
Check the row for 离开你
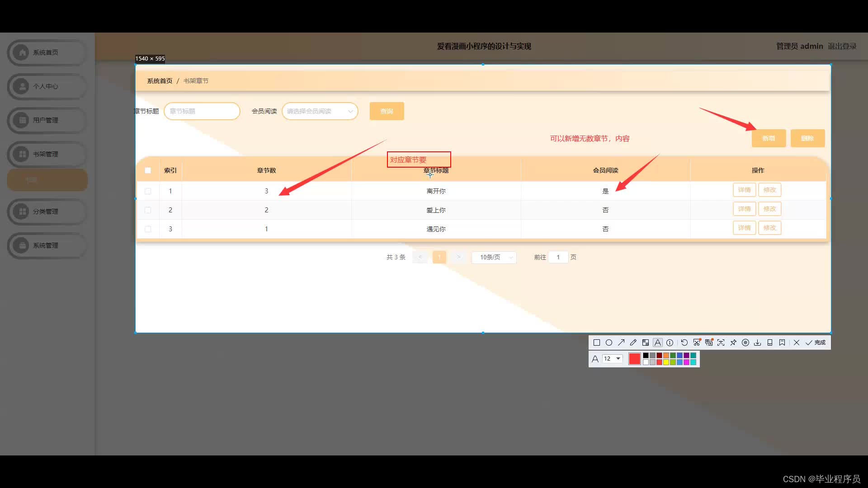(x=148, y=191)
